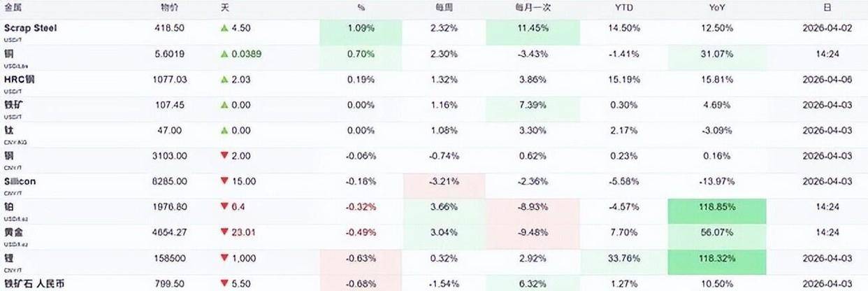Click the 2026-04-06 date for HRC钢
This screenshot has height=291, width=868.
827,80
